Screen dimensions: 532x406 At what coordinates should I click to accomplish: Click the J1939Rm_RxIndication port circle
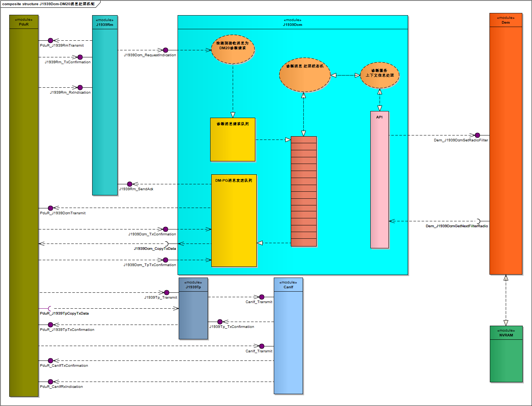click(x=80, y=87)
